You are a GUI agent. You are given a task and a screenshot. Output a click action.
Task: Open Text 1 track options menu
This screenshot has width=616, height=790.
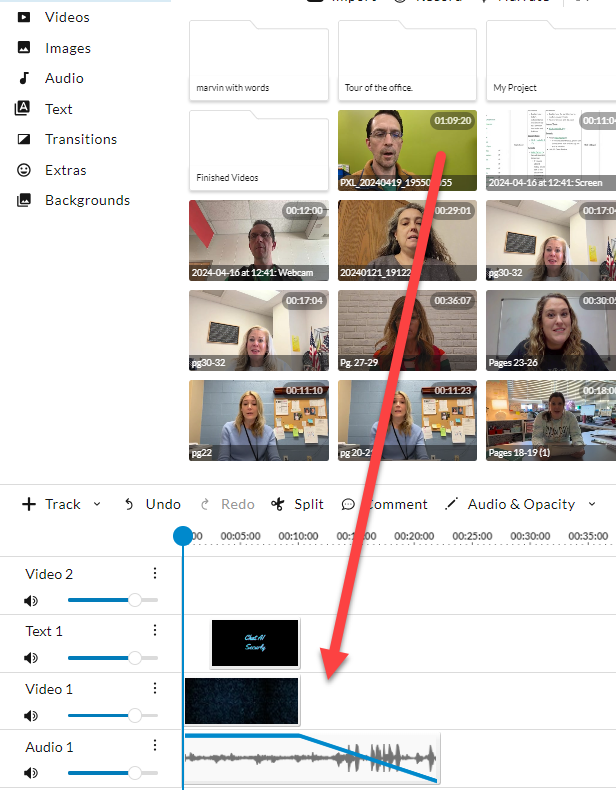click(x=155, y=630)
